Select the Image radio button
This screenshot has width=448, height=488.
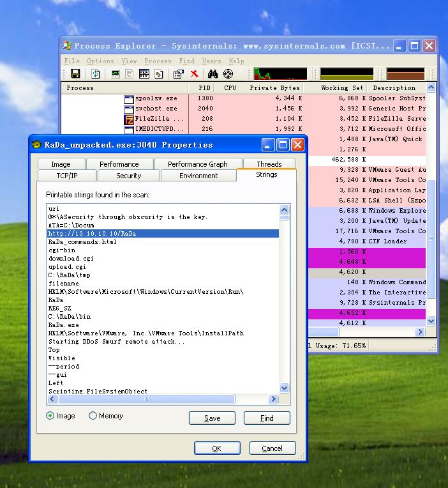[x=50, y=415]
